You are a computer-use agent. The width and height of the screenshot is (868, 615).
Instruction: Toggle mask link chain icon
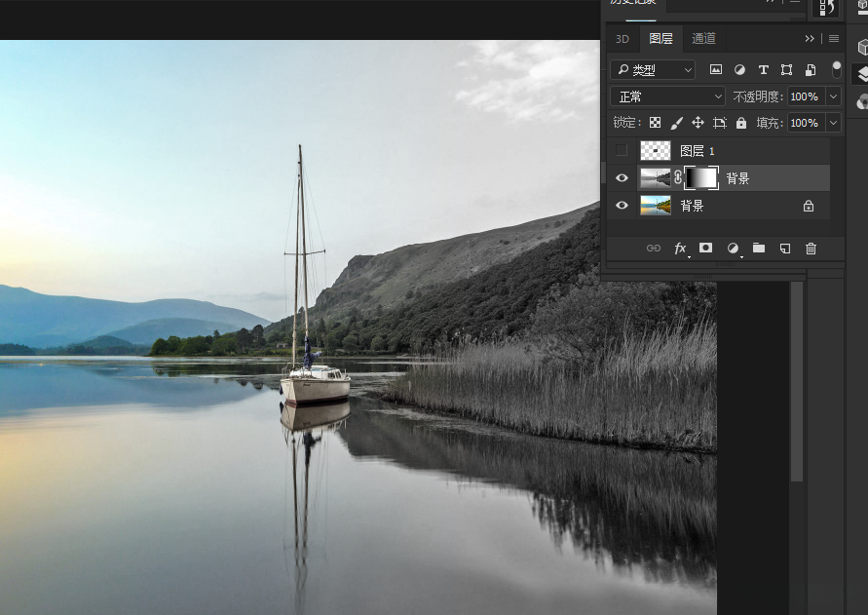[x=678, y=177]
